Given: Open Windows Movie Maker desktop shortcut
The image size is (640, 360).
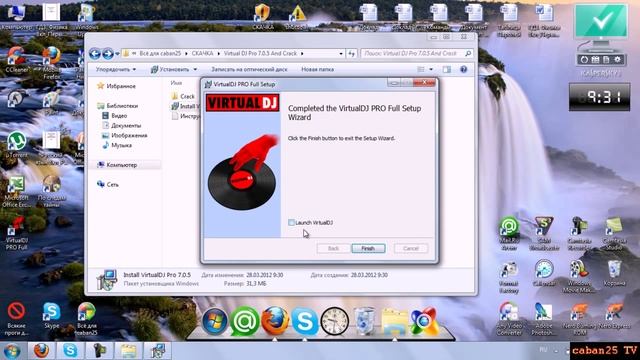Looking at the screenshot, I should [579, 277].
